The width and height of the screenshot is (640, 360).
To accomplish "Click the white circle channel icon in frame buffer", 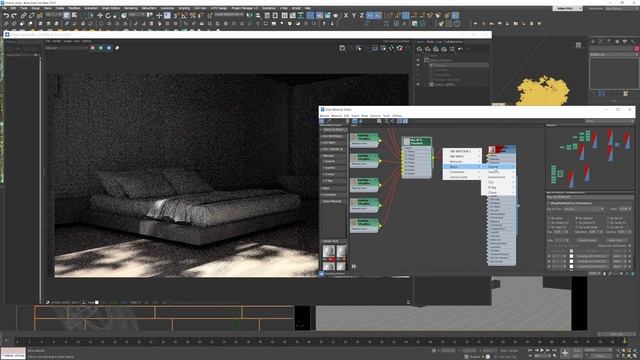I will pos(117,48).
